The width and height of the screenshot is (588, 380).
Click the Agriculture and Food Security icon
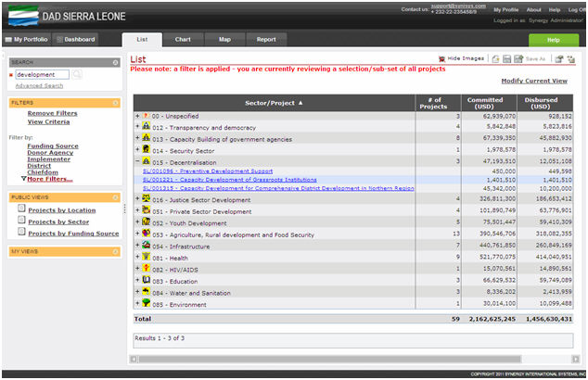tap(147, 234)
